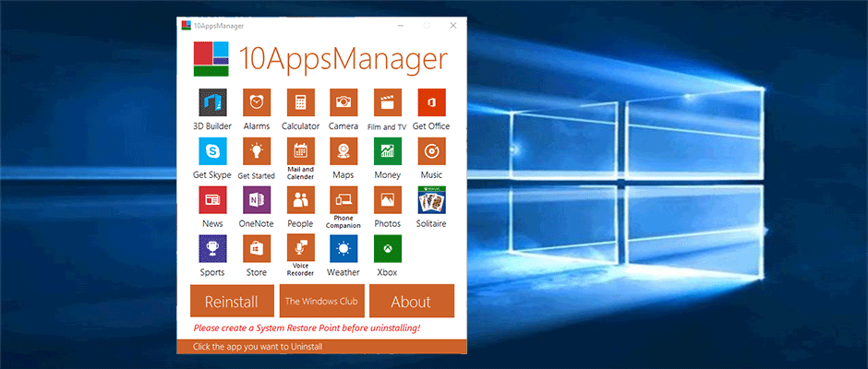This screenshot has height=369, width=868.
Task: Select the Photos app icon
Action: click(x=388, y=199)
